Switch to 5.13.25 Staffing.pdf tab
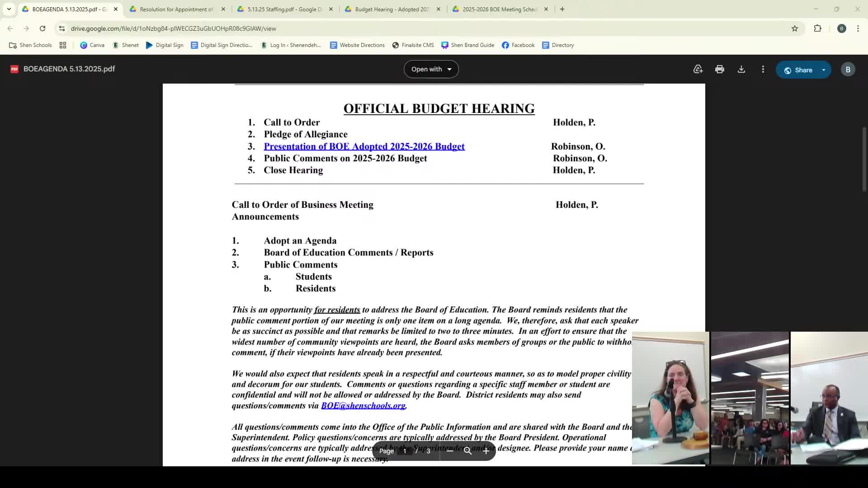 pyautogui.click(x=285, y=9)
